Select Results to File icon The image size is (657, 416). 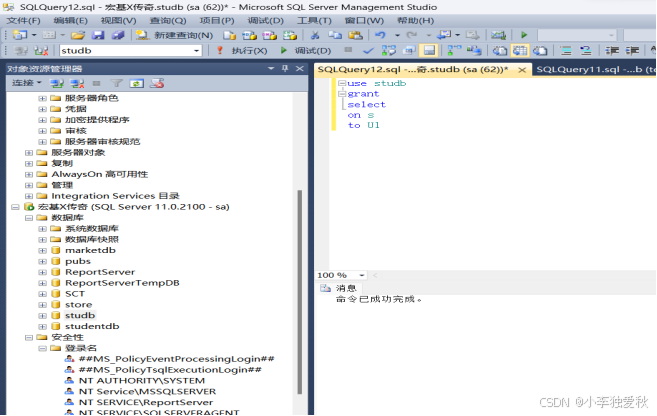[x=540, y=51]
